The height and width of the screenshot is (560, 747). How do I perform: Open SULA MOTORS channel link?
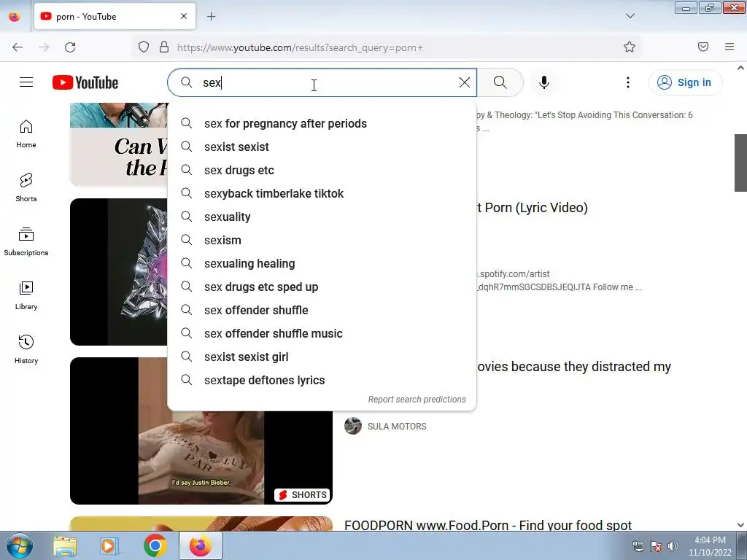[x=397, y=426]
